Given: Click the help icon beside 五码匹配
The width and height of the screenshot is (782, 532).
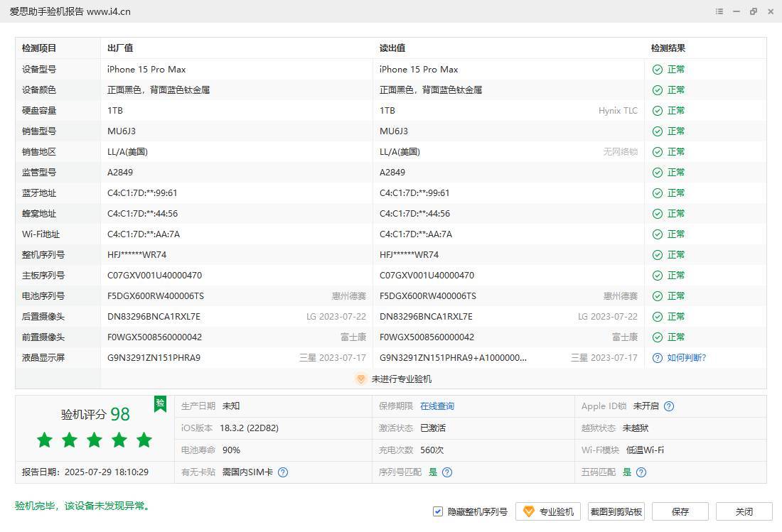Looking at the screenshot, I should 641,472.
